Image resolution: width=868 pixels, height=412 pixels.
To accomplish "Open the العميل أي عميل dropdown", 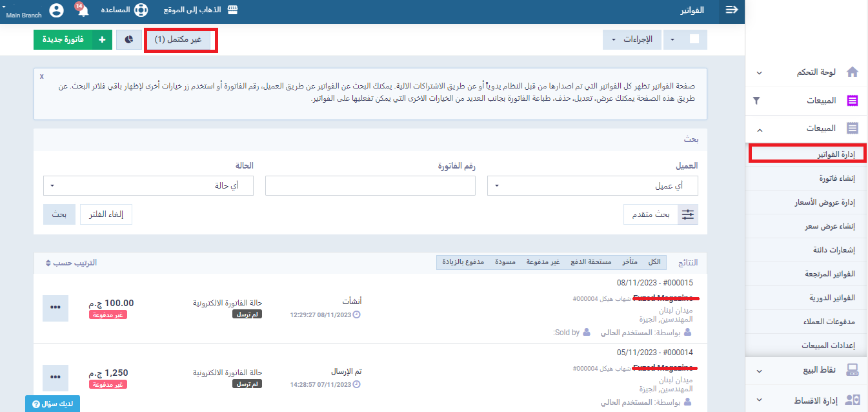I will pos(592,186).
